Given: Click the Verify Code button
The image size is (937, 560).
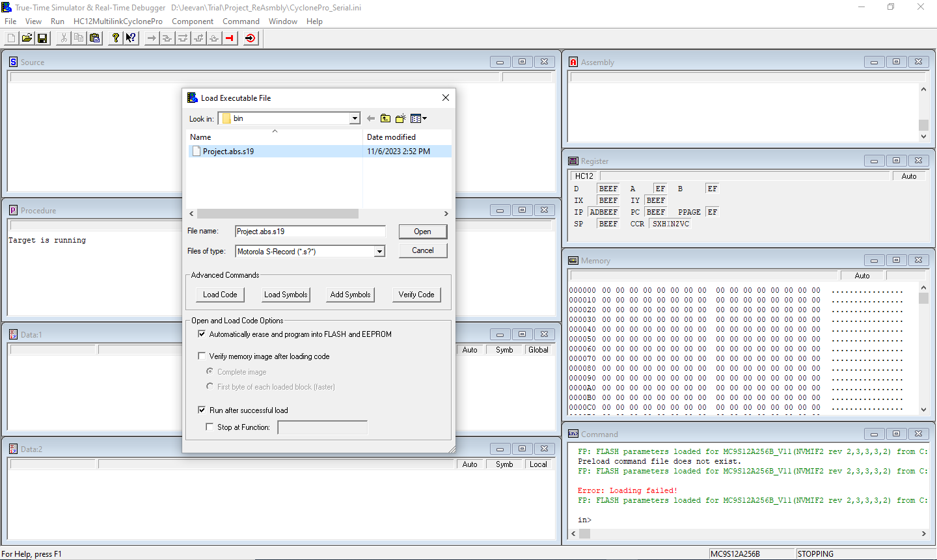Looking at the screenshot, I should pos(416,294).
